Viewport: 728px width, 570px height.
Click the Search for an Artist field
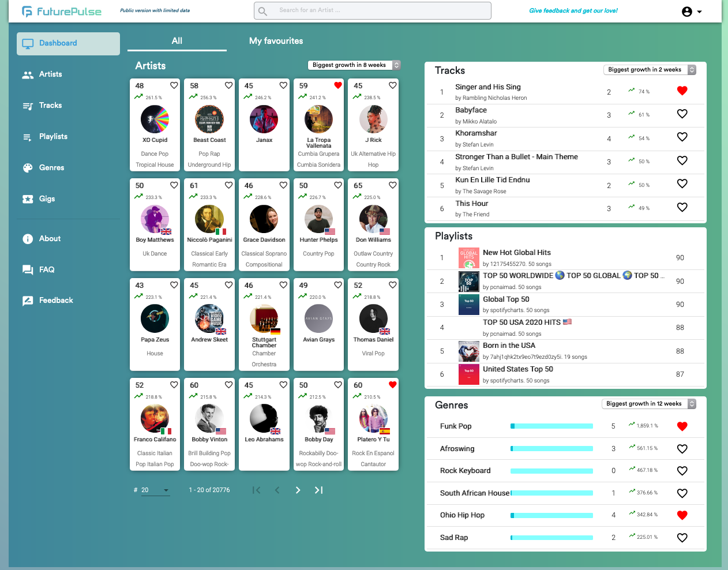point(372,10)
